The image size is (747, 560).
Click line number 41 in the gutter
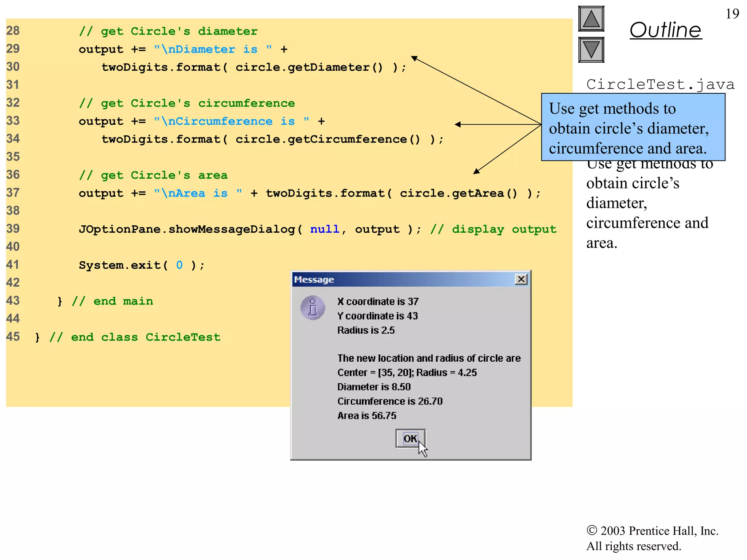[13, 265]
